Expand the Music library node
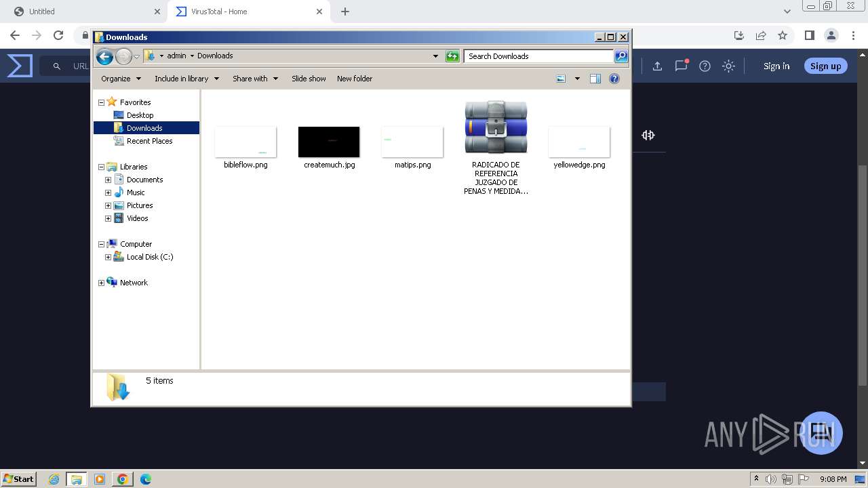The image size is (868, 488). coord(108,192)
